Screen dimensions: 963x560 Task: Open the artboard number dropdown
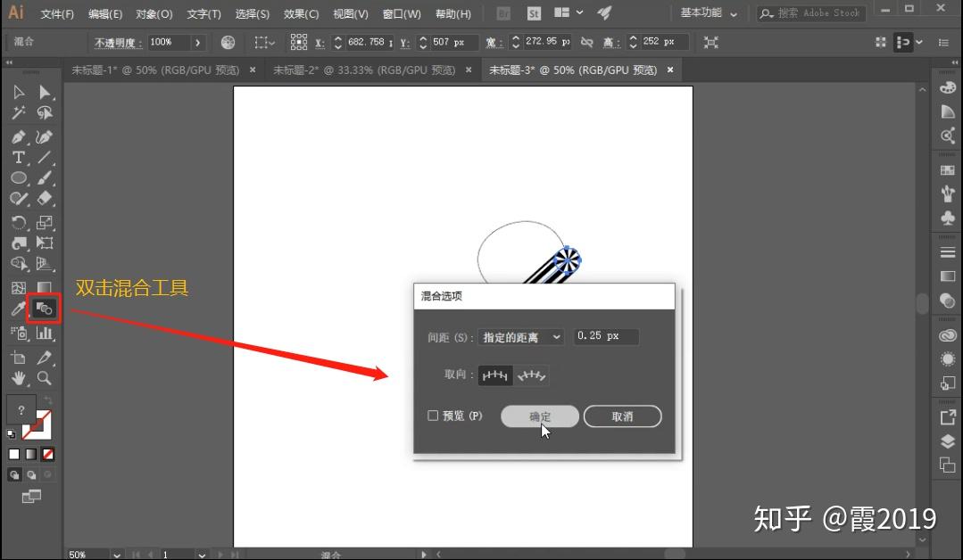[202, 555]
